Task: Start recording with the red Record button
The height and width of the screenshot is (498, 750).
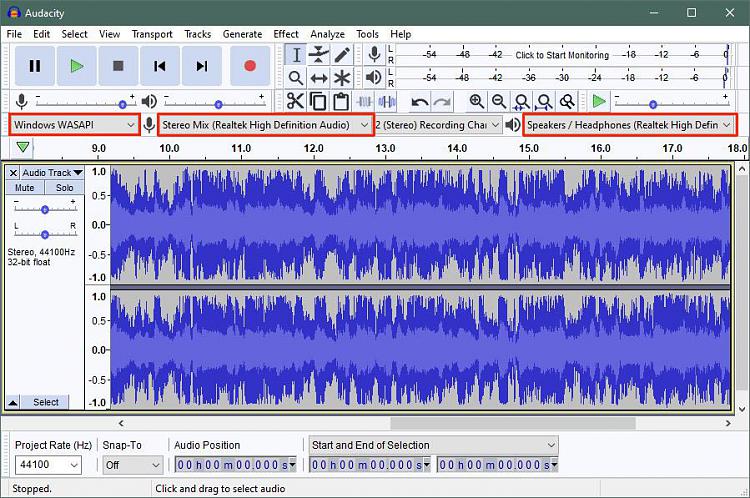Action: click(250, 66)
